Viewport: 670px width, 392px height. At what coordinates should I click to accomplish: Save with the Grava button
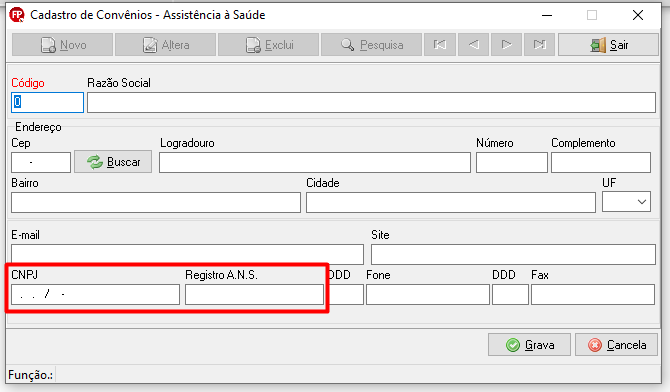(529, 345)
